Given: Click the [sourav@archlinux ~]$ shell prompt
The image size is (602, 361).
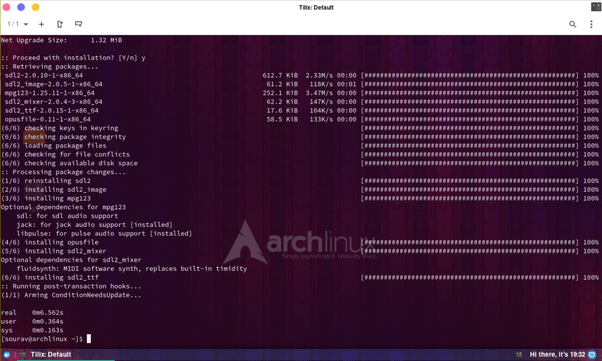Looking at the screenshot, I should point(42,339).
